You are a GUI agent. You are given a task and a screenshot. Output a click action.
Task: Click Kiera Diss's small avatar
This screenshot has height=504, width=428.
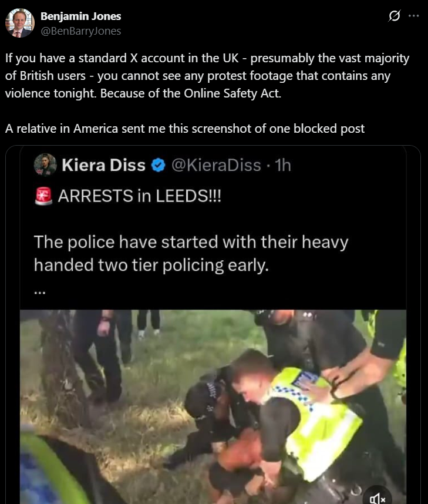coord(45,164)
